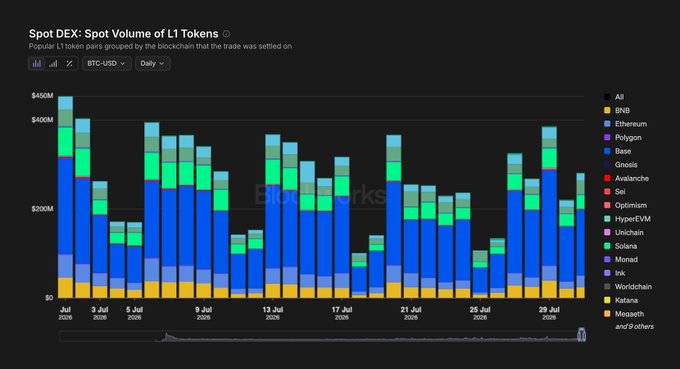Image resolution: width=680 pixels, height=369 pixels.
Task: Toggle Polygon series in legend
Action: (x=623, y=137)
